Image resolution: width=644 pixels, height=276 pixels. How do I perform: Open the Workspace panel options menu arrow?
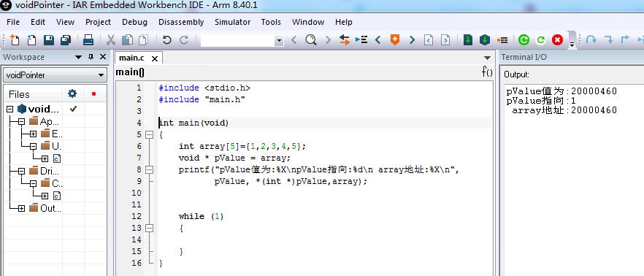click(78, 57)
